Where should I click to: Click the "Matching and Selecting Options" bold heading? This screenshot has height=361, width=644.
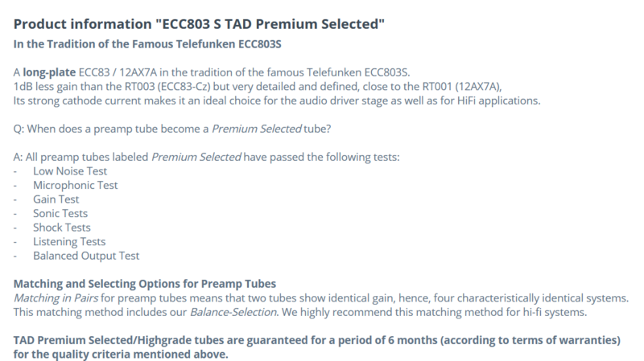[146, 284]
